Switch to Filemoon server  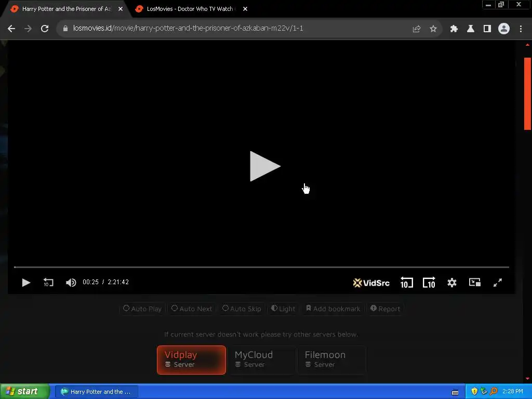point(331,360)
